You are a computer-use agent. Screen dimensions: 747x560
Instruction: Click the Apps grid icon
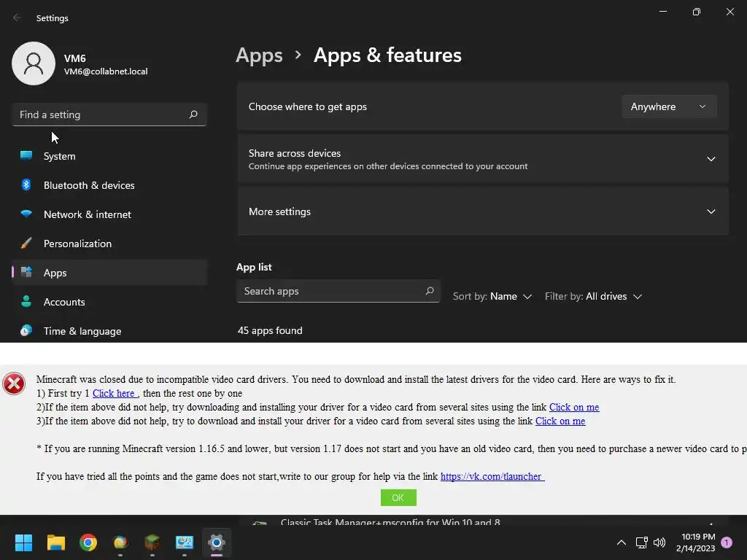(x=26, y=272)
